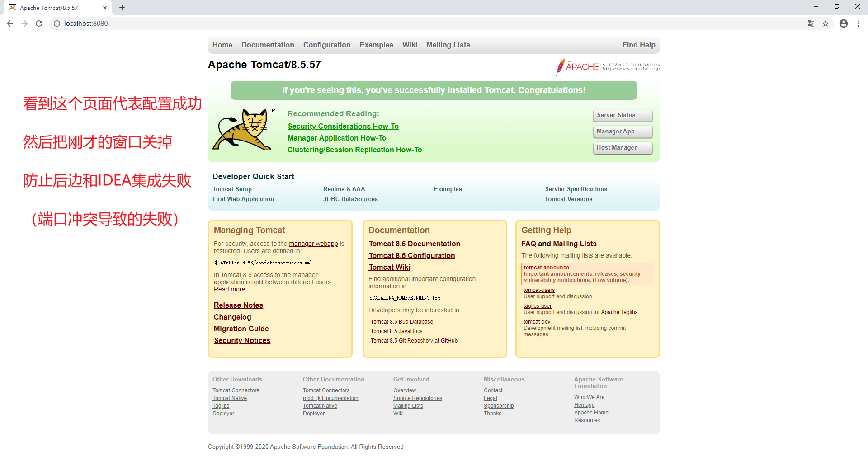
Task: Open the Chrome three-dot menu
Action: click(858, 23)
